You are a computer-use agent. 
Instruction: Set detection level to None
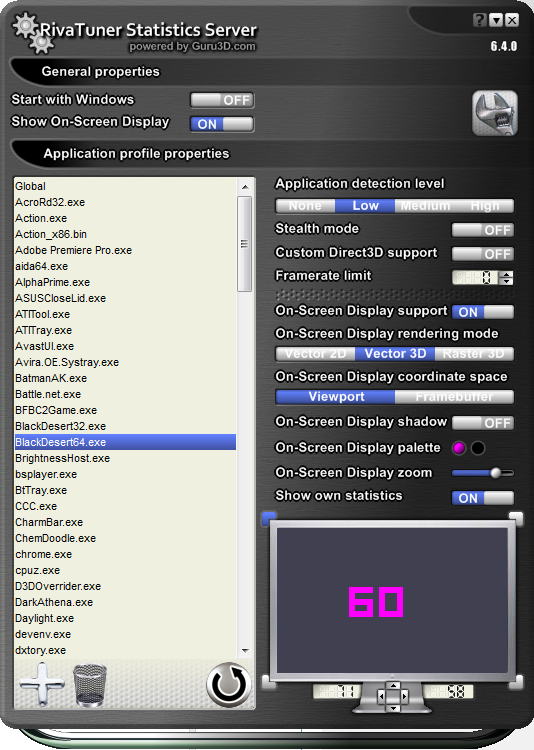(305, 206)
